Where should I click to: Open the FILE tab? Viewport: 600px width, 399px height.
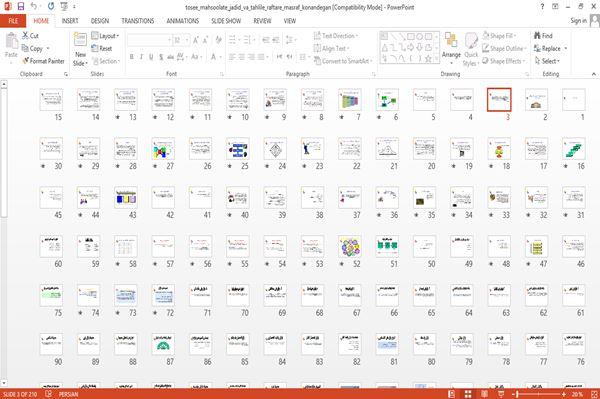point(13,21)
